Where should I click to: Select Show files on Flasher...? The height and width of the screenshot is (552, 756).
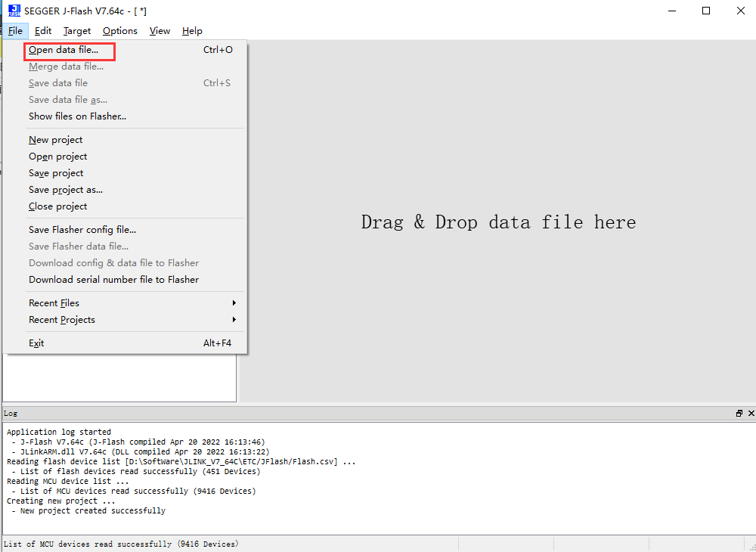(x=125, y=116)
